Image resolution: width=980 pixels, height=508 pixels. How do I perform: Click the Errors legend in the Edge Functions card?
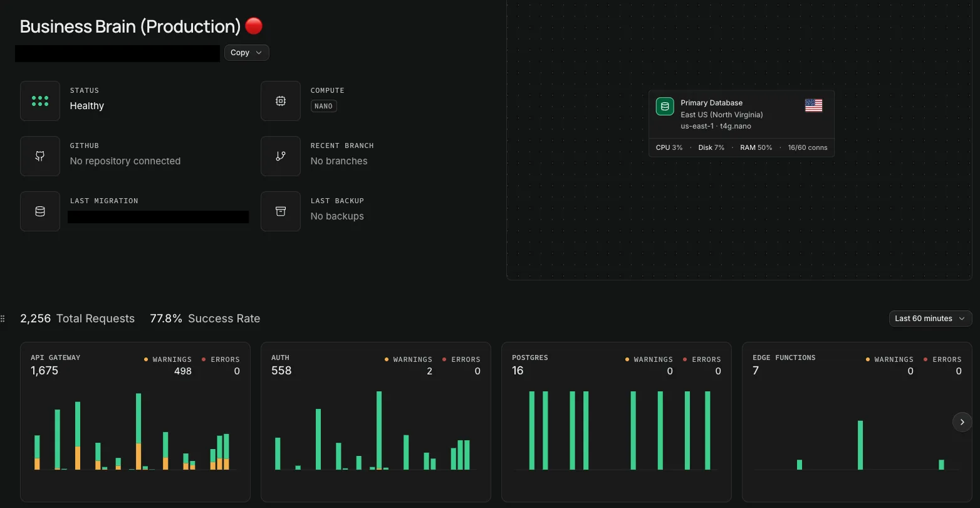tap(942, 359)
